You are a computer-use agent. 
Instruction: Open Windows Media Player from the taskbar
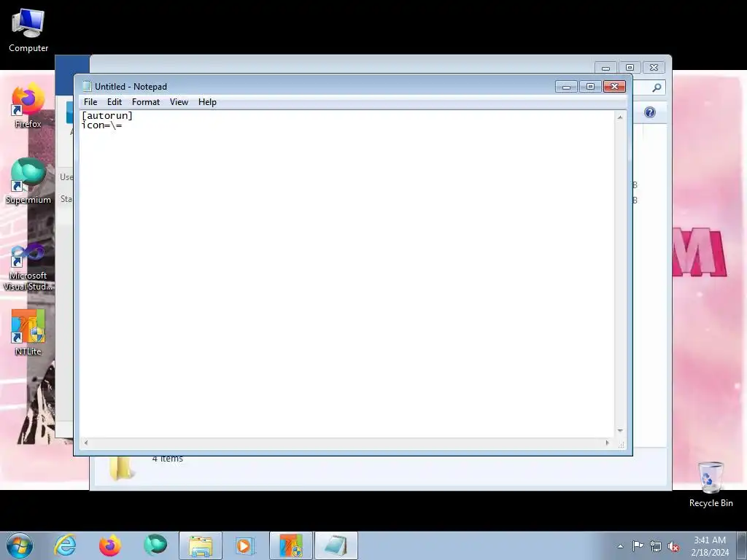click(245, 545)
